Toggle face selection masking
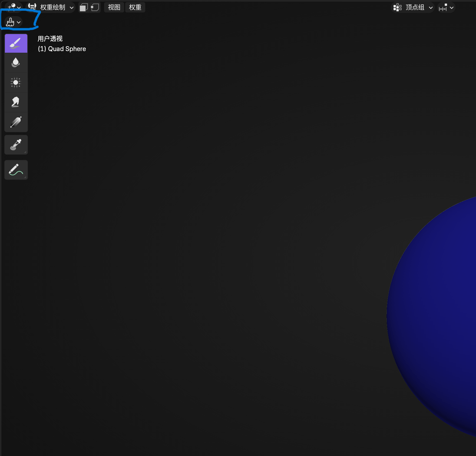Screen dimensions: 476x456 [84, 7]
